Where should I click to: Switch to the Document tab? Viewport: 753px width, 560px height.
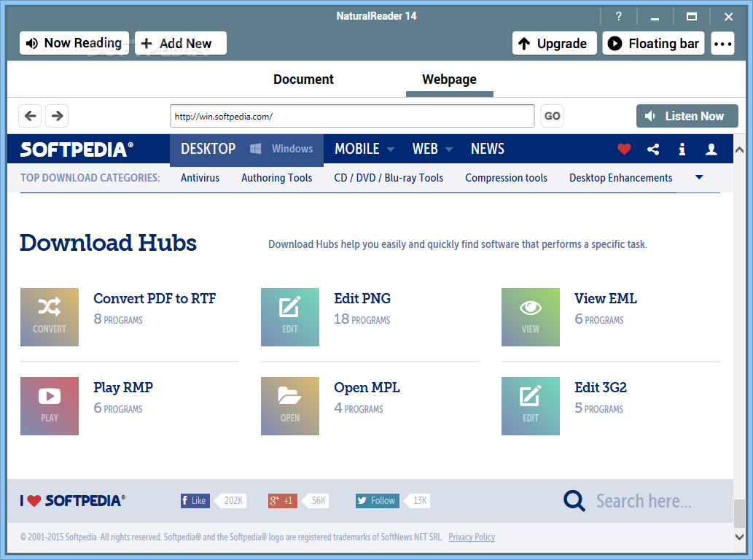[303, 79]
